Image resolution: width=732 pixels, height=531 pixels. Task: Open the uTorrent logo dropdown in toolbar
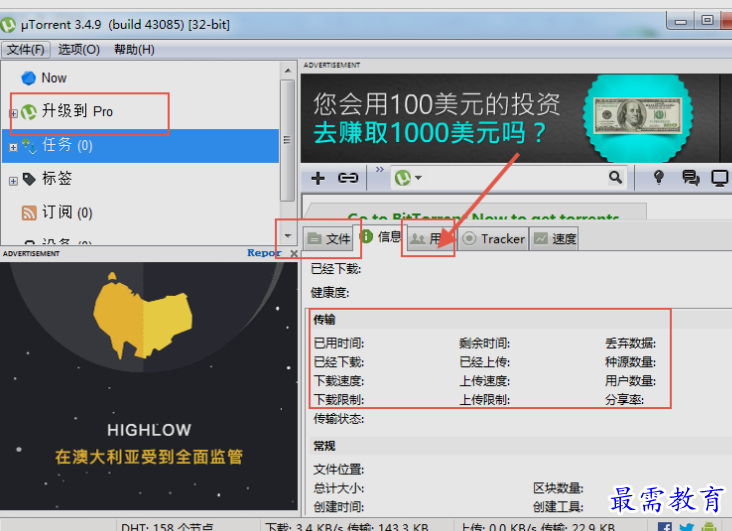[408, 178]
